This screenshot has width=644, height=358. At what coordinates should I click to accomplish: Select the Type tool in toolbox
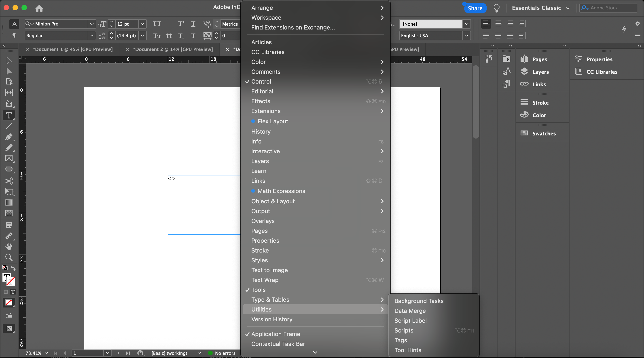tap(9, 115)
